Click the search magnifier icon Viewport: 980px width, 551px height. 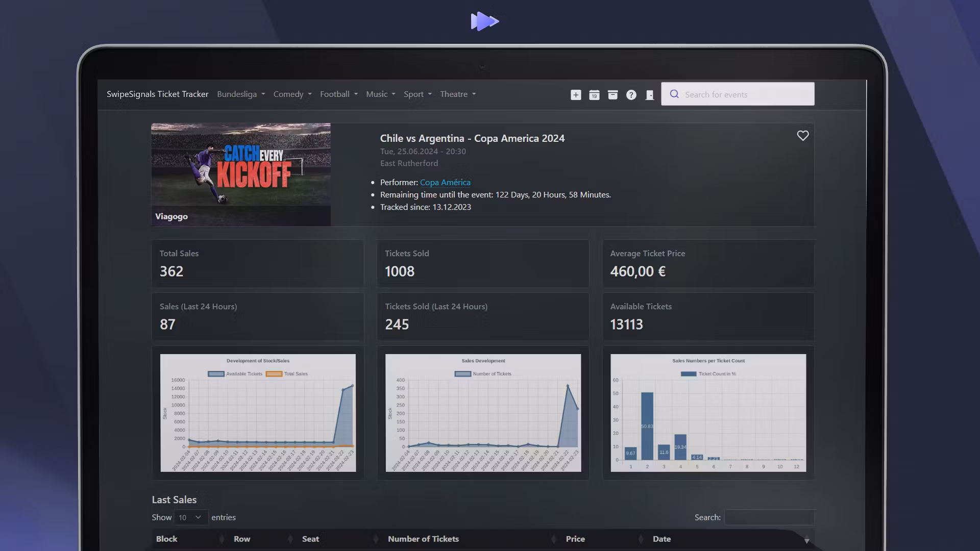pos(674,94)
